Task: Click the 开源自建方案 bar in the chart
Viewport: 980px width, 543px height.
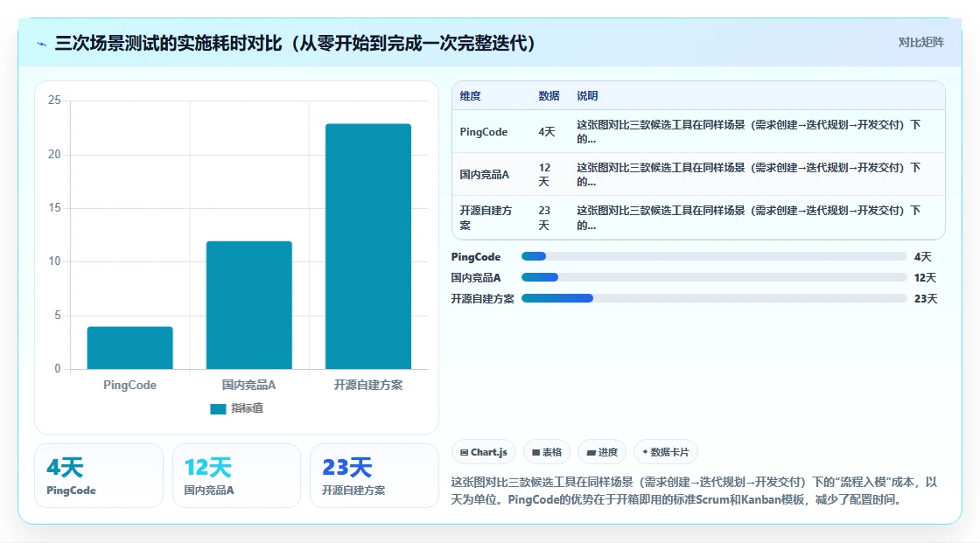Action: [x=368, y=247]
